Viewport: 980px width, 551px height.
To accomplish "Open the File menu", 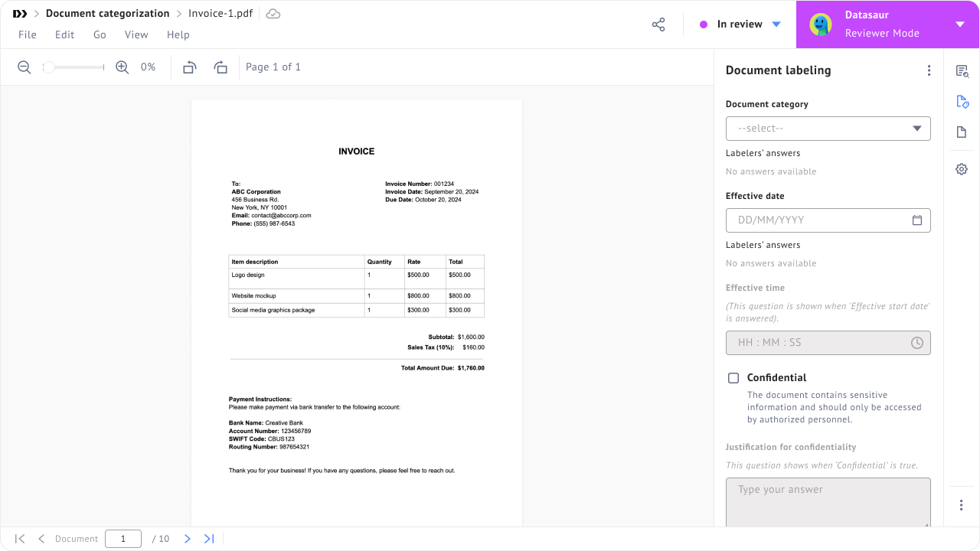I will pos(27,34).
